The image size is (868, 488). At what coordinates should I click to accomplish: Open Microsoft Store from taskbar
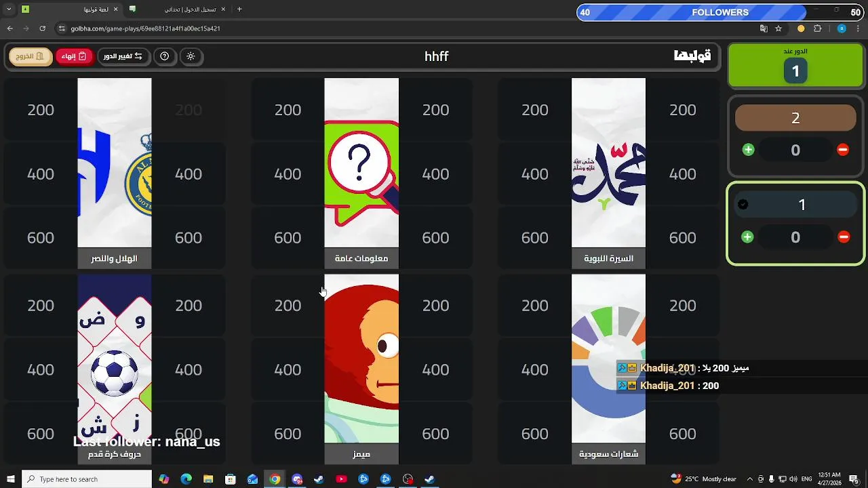pyautogui.click(x=231, y=479)
